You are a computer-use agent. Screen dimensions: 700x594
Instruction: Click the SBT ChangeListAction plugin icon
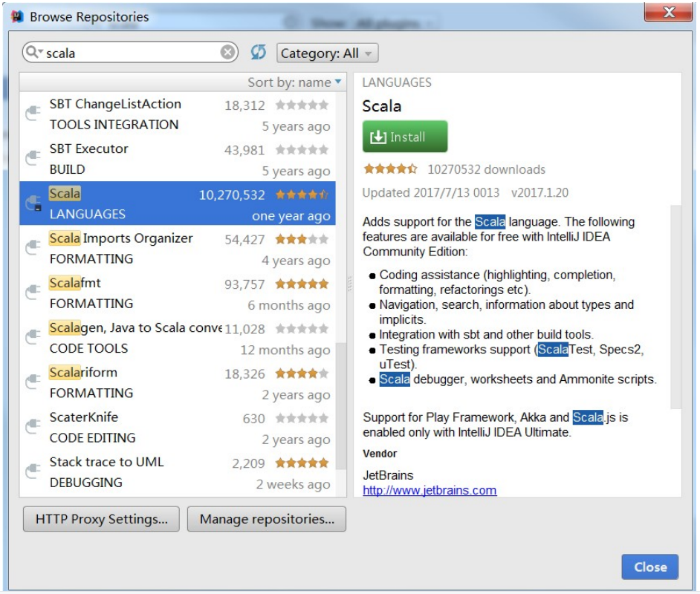click(x=33, y=114)
